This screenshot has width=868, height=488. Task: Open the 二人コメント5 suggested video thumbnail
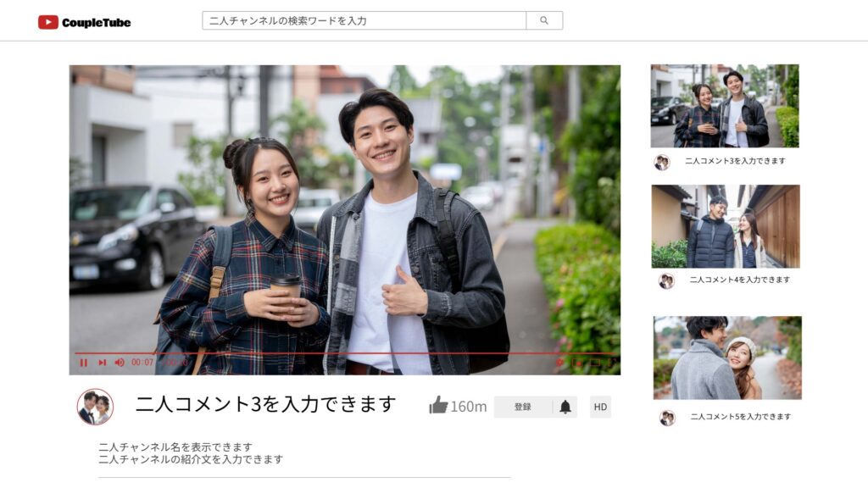pyautogui.click(x=727, y=358)
